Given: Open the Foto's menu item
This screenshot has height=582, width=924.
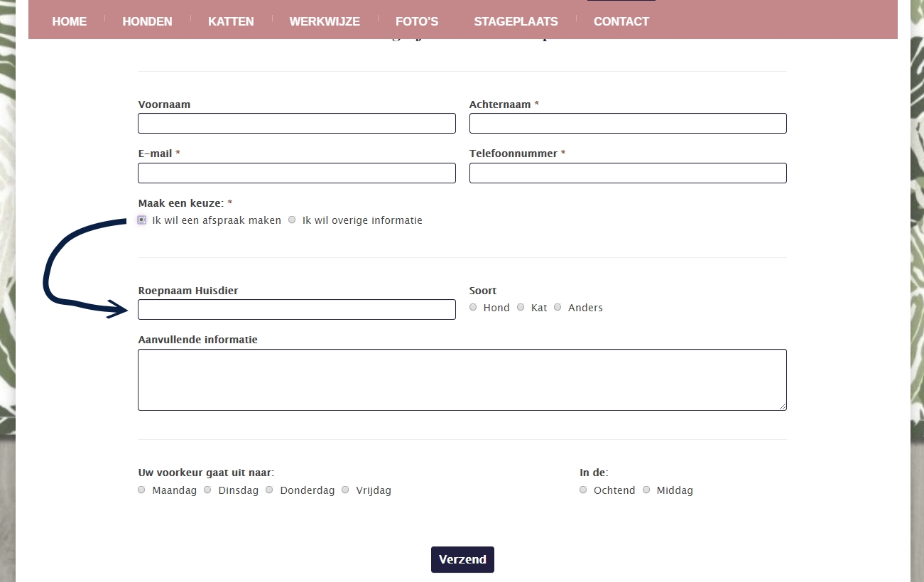Looking at the screenshot, I should click(x=417, y=21).
